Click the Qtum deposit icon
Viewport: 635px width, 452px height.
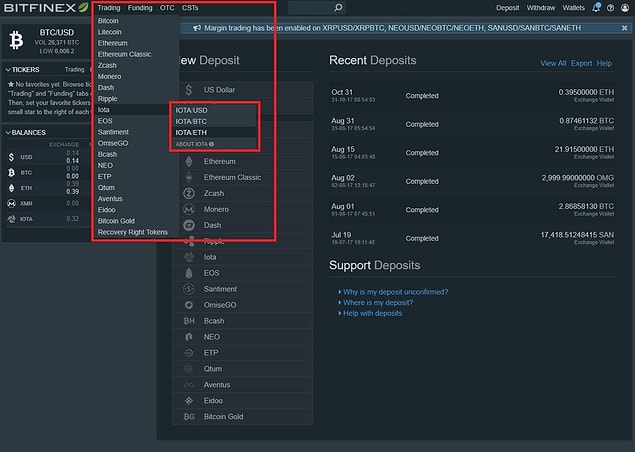(189, 369)
